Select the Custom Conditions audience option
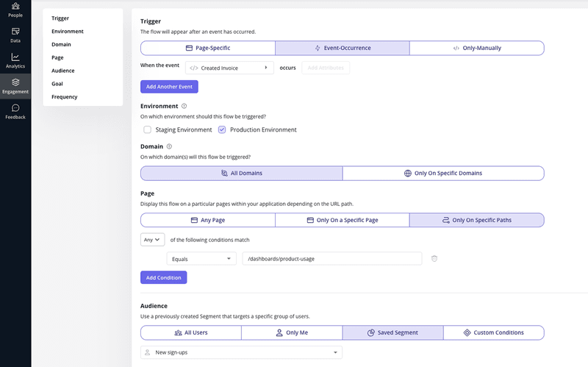This screenshot has height=367, width=588. (493, 333)
